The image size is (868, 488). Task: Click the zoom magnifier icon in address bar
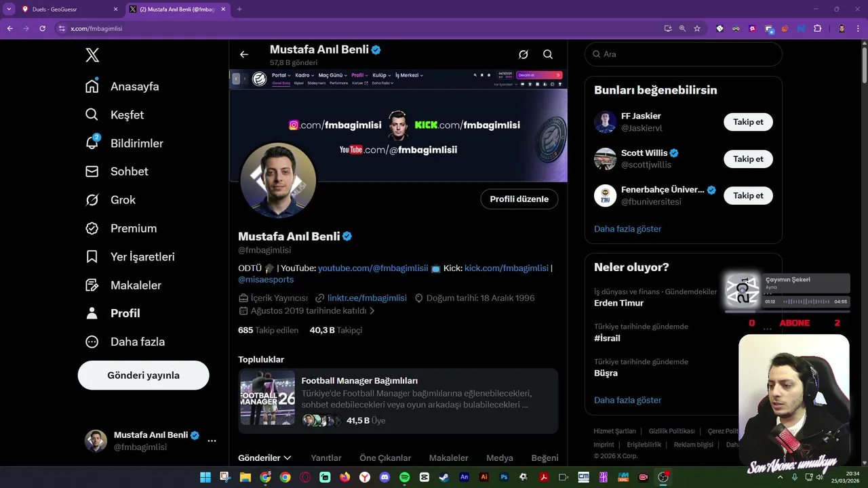pos(682,28)
